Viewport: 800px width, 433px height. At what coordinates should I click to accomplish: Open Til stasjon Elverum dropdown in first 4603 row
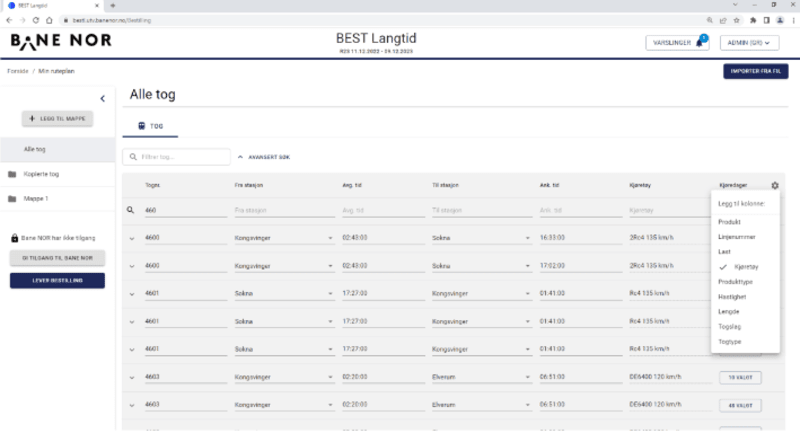527,377
